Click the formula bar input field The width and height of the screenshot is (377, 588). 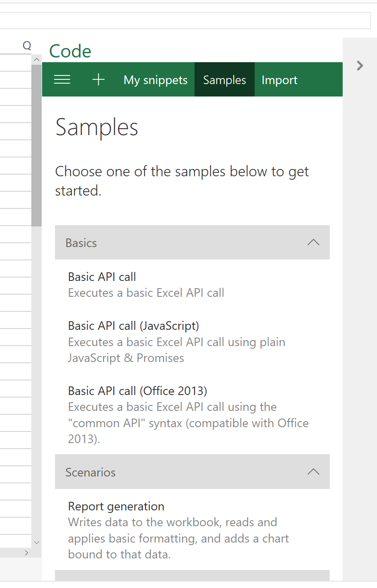[185, 20]
